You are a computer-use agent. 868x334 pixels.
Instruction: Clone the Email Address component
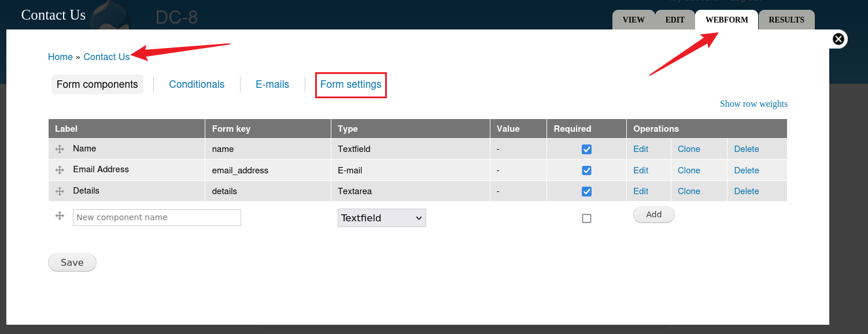[x=689, y=170]
